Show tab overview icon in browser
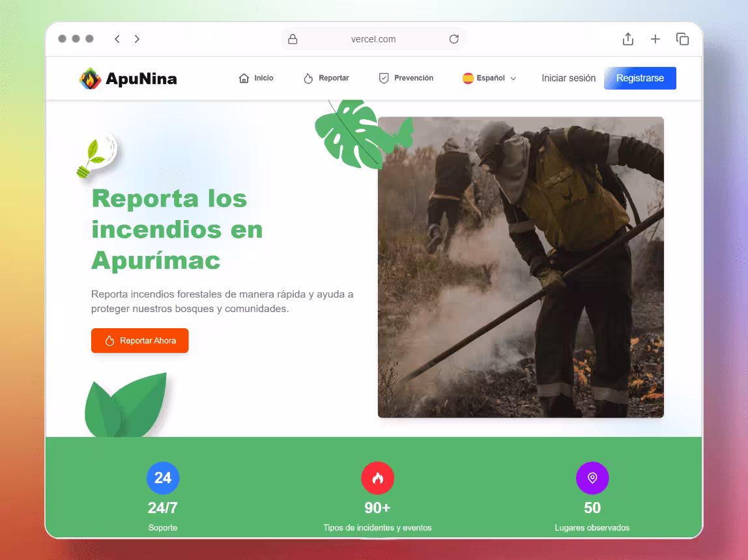This screenshot has height=560, width=748. 682,39
